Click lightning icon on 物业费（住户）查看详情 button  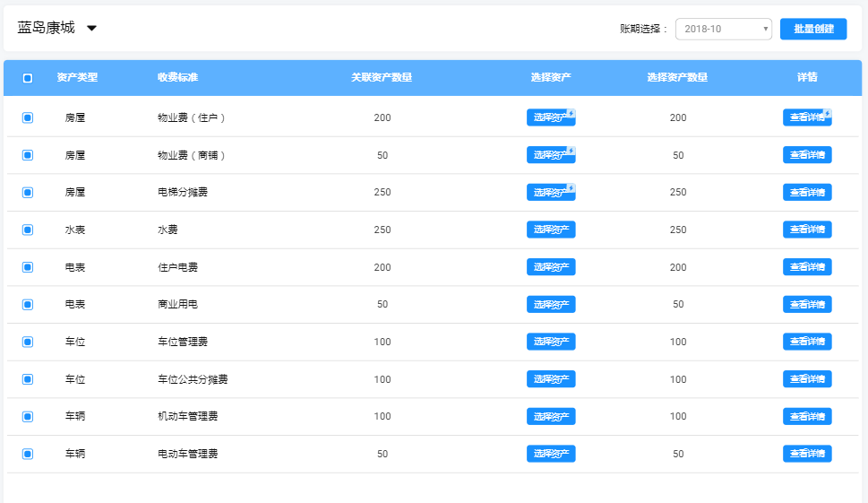[x=827, y=113]
